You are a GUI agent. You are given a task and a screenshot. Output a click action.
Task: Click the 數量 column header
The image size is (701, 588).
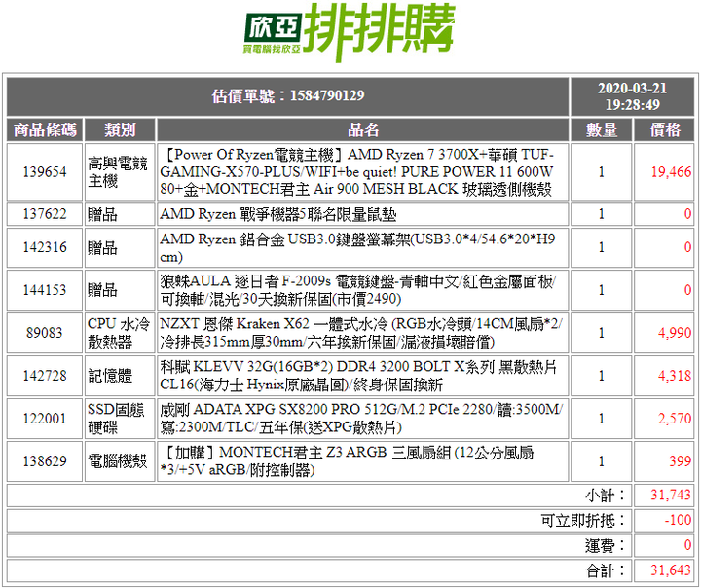602,130
